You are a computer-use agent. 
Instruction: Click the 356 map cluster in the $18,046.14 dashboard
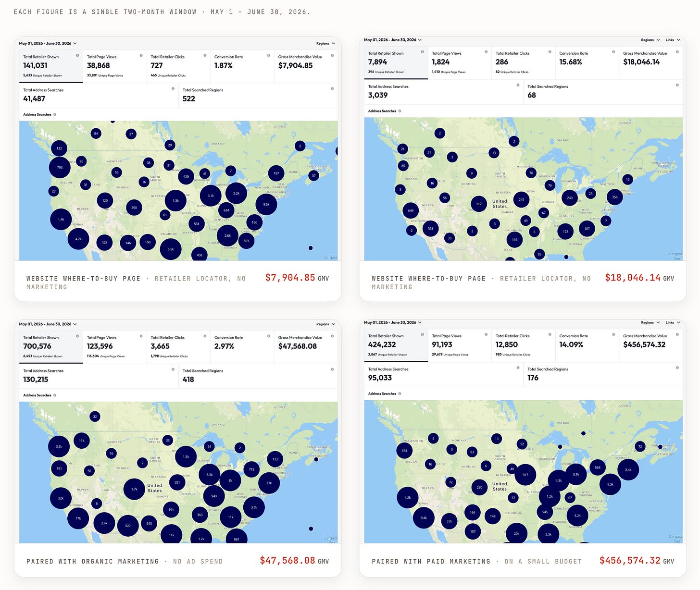(x=614, y=197)
